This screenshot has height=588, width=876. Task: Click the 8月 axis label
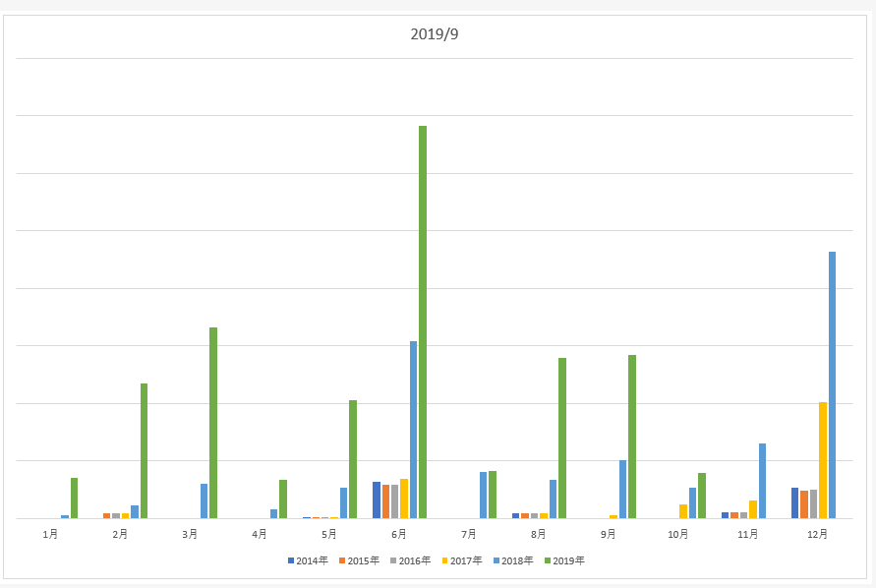coord(539,534)
